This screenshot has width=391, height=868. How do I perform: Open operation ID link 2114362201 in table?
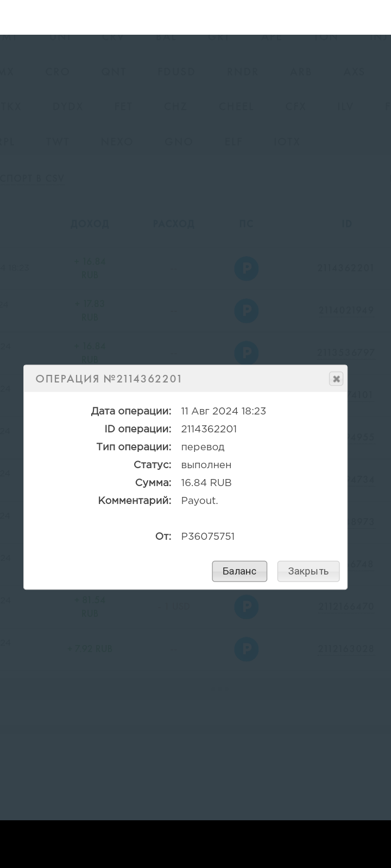coord(345,268)
